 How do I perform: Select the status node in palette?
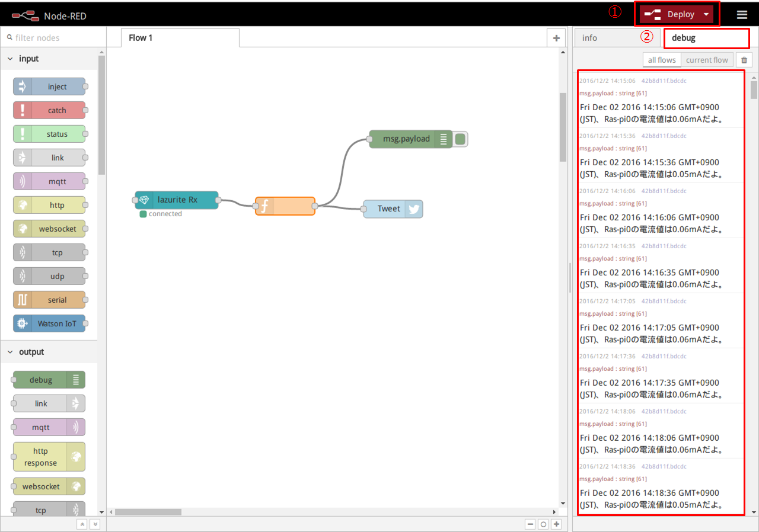click(49, 134)
